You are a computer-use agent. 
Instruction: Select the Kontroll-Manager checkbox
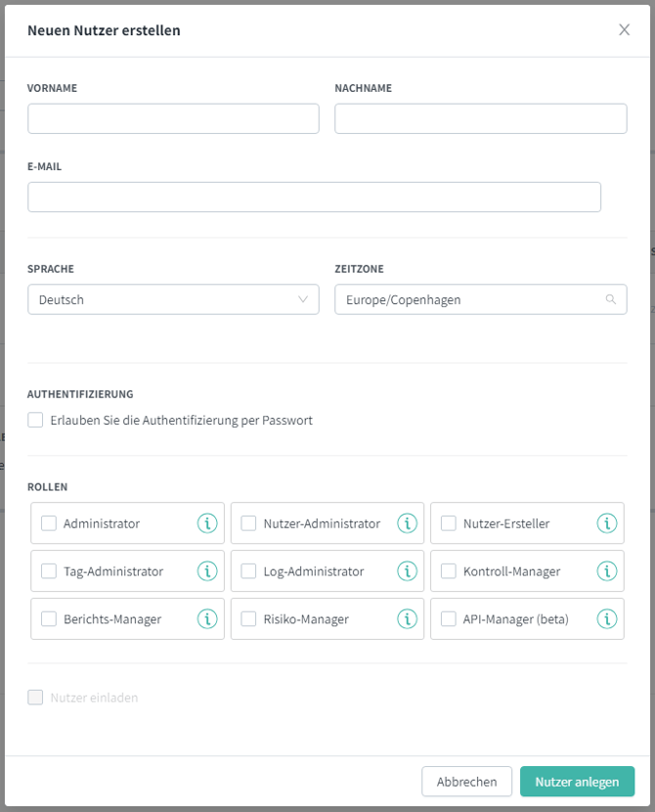pyautogui.click(x=448, y=571)
